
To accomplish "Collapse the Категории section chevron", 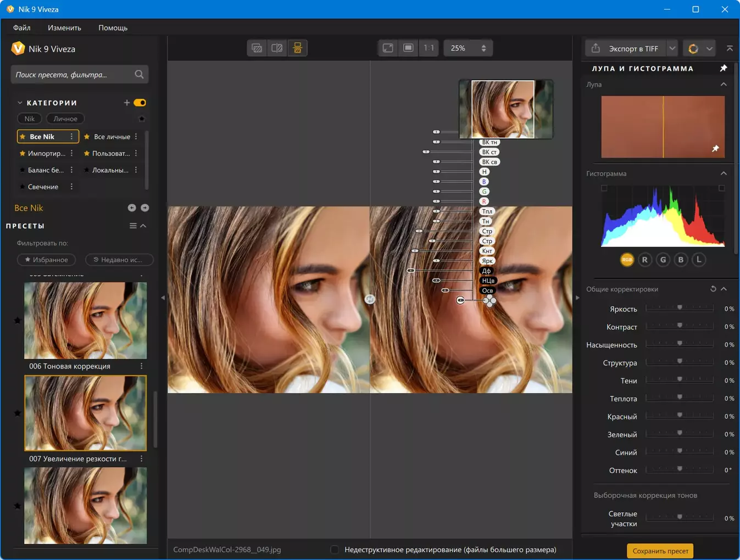I will [20, 103].
